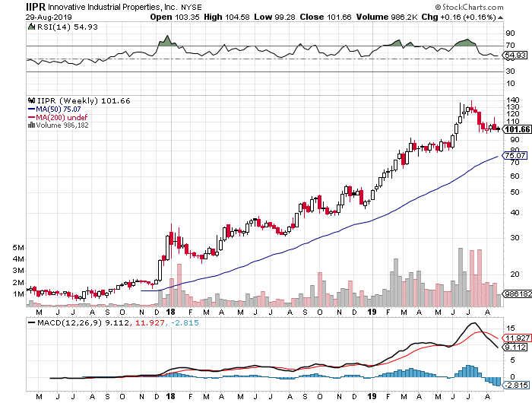This screenshot has height=403, width=532.
Task: Click the 5M volume scale label
Action: (18, 248)
